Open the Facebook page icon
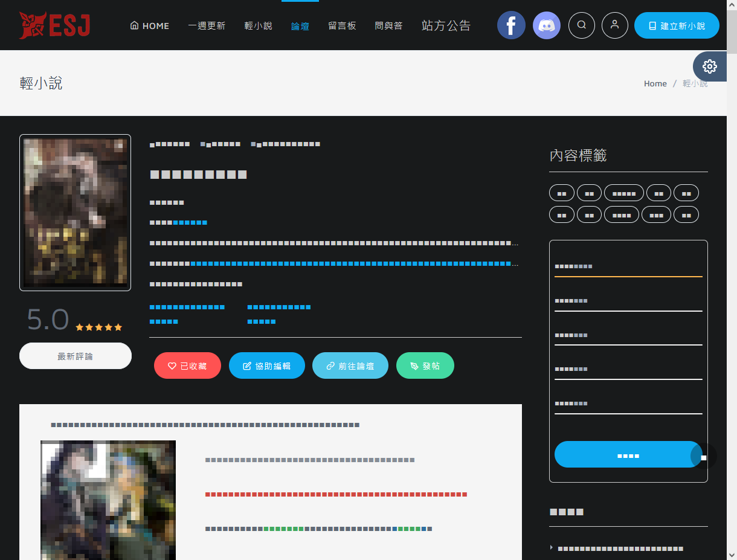Viewport: 737px width, 560px height. [511, 25]
